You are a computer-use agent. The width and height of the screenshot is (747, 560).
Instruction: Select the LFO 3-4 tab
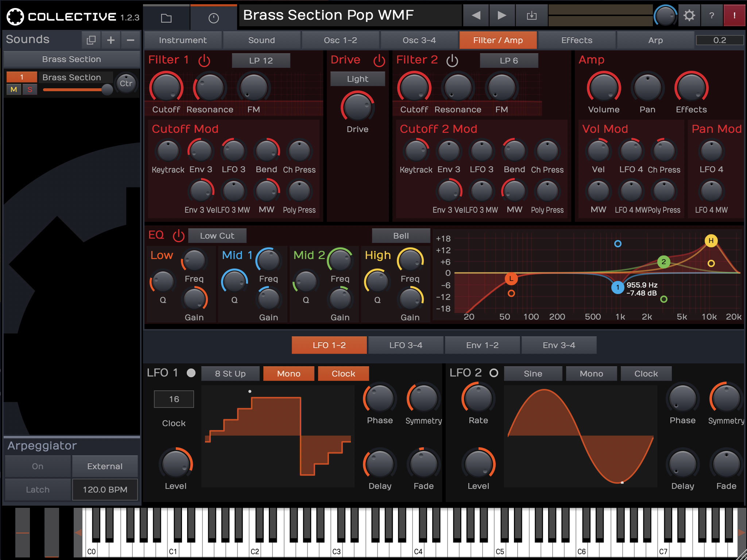tap(406, 345)
